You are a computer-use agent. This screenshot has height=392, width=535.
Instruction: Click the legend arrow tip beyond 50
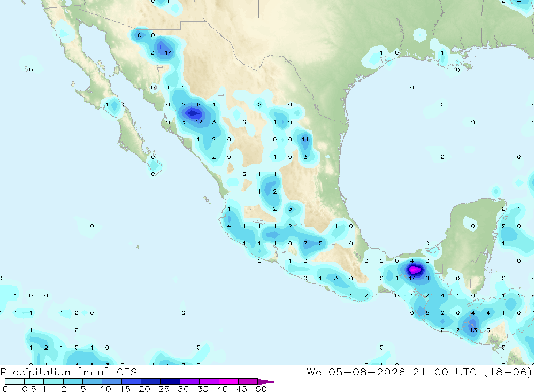[x=268, y=382]
